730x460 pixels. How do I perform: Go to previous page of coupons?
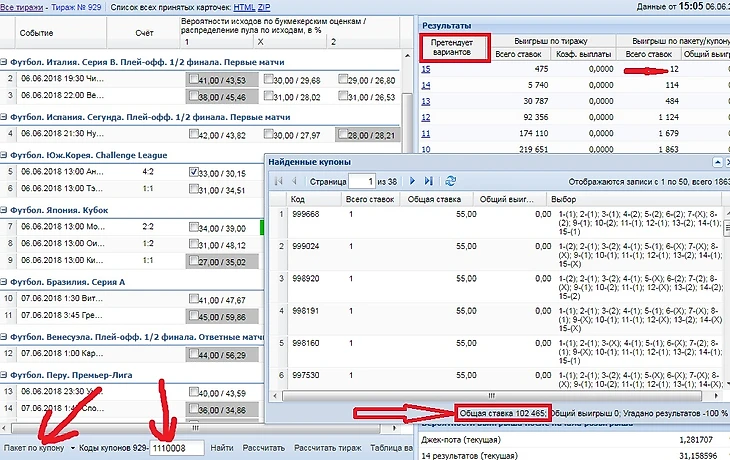click(292, 181)
